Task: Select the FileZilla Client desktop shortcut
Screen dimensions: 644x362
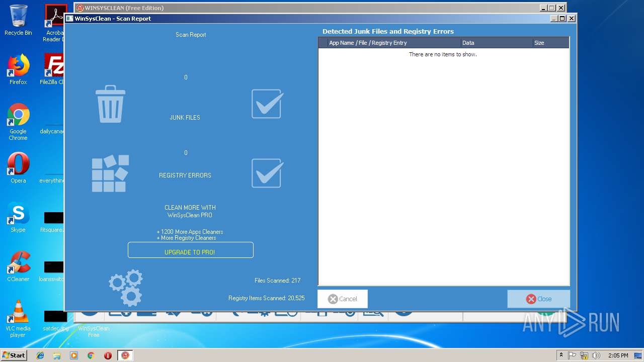Action: pos(53,69)
